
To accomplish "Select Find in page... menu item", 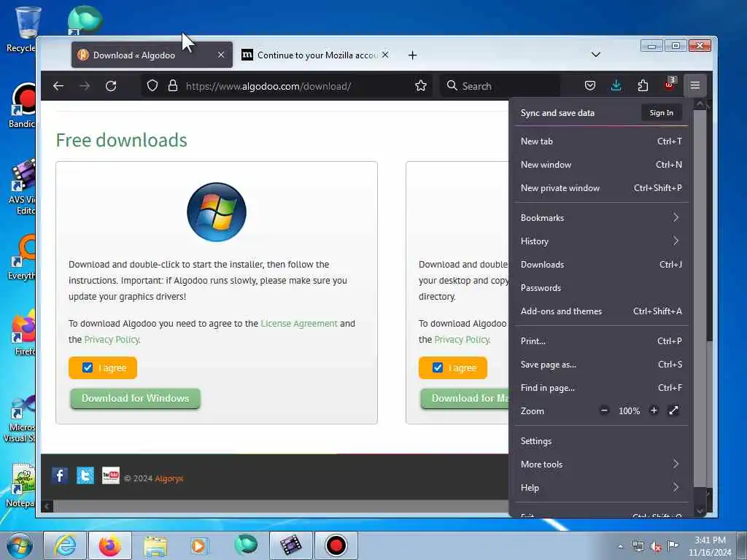I will 601,388.
